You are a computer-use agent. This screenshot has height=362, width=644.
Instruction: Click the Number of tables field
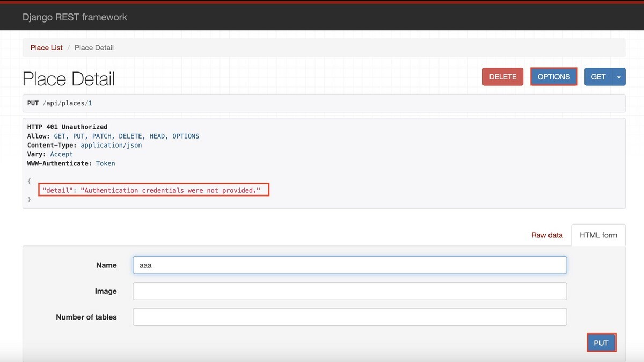[x=349, y=317]
